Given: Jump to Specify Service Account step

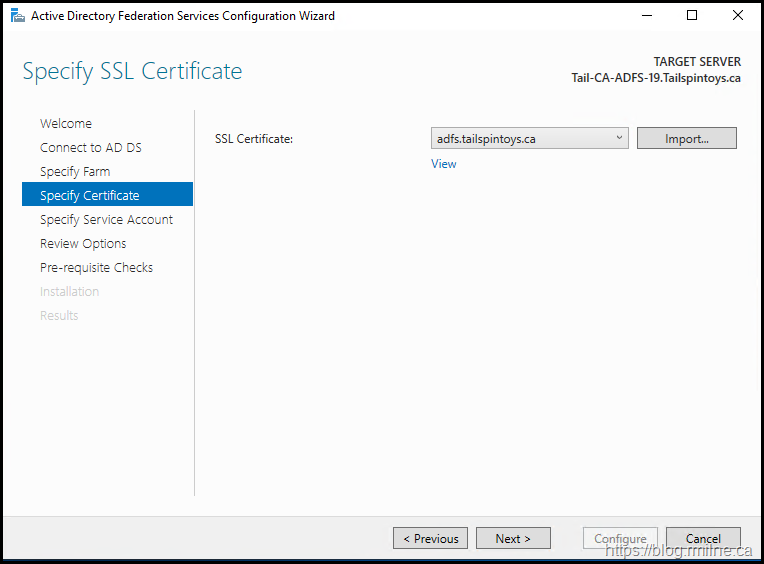Looking at the screenshot, I should tap(106, 220).
